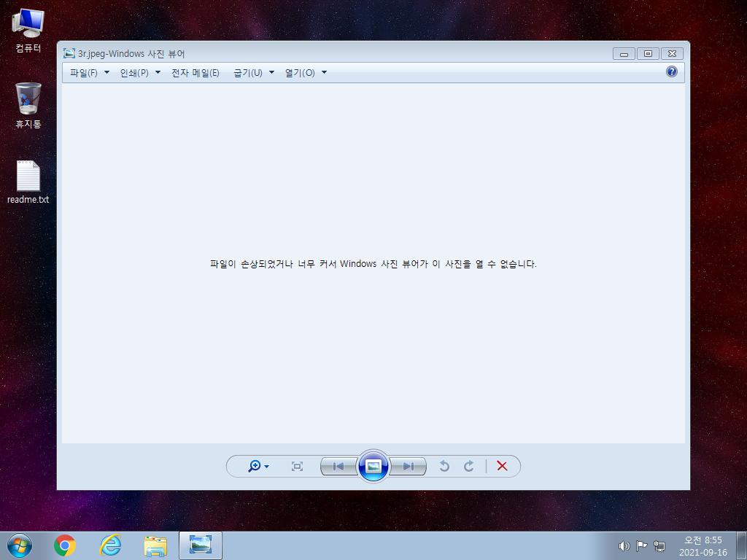Select the 컴퓨터 desktop icon
Screen dimensions: 747x560
(28, 31)
